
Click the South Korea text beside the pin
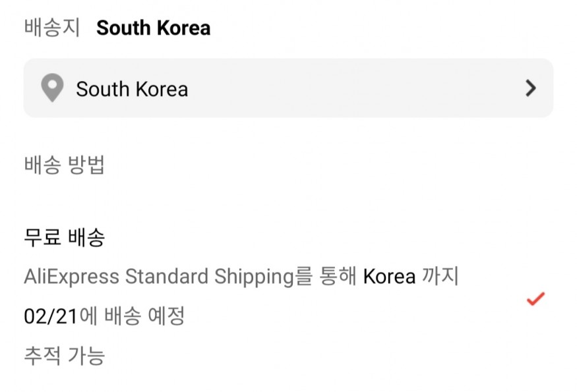tap(132, 89)
